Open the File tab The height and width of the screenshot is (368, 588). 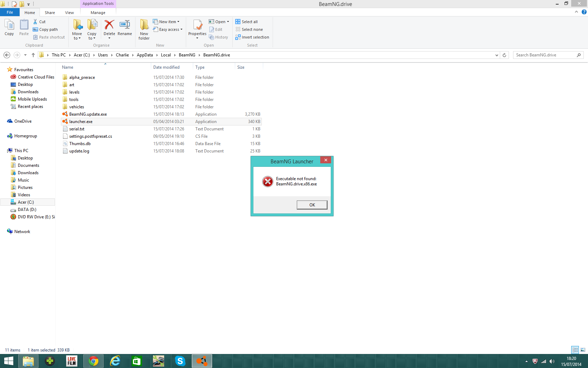(x=10, y=12)
